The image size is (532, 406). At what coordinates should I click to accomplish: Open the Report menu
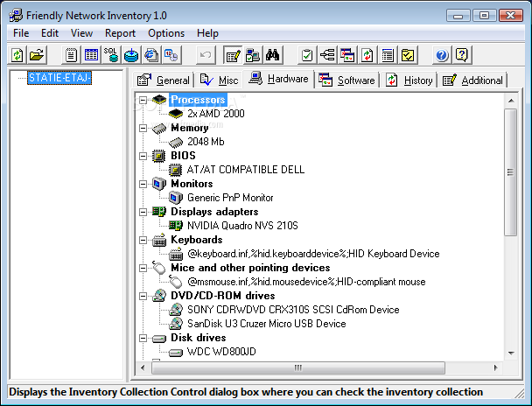click(120, 33)
